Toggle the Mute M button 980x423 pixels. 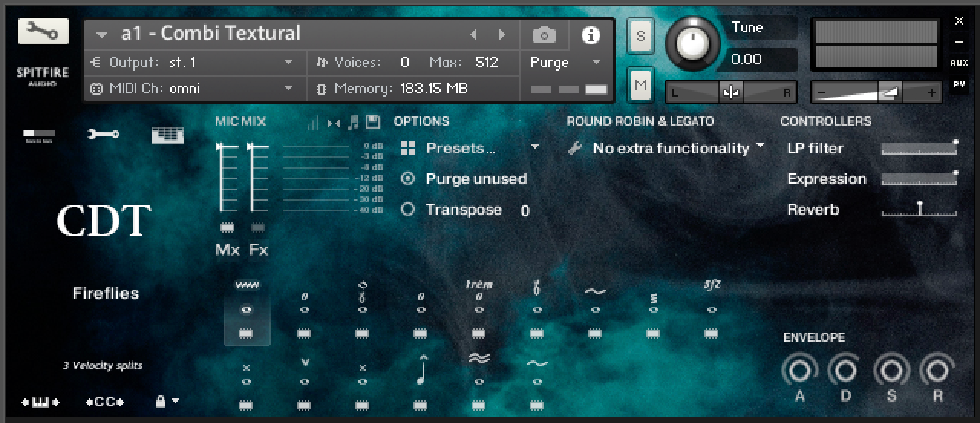641,84
